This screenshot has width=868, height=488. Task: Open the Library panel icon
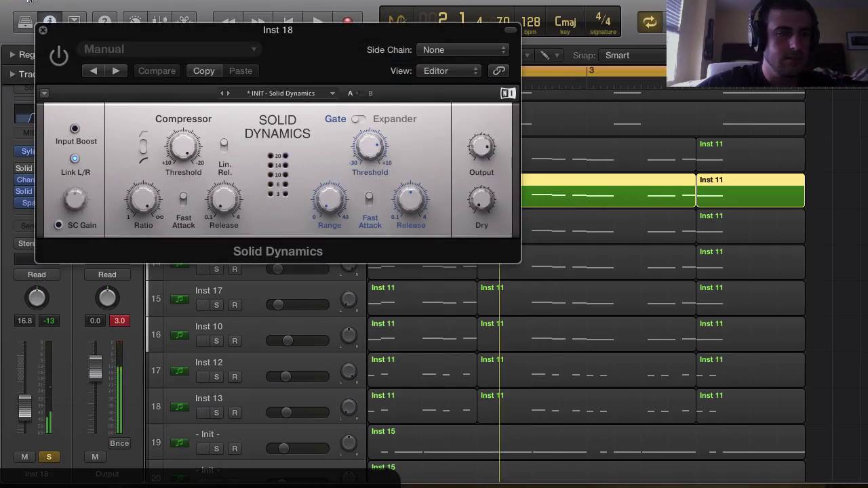click(x=25, y=22)
